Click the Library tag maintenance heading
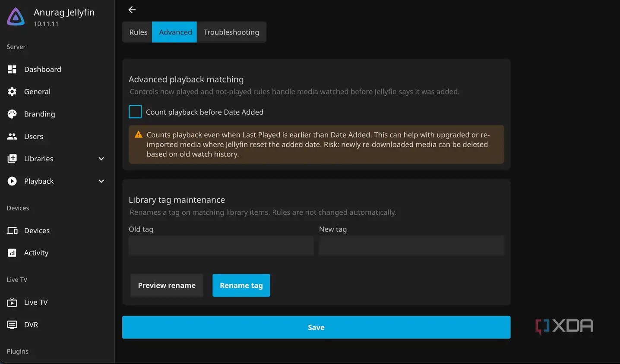This screenshot has width=620, height=364. point(177,200)
